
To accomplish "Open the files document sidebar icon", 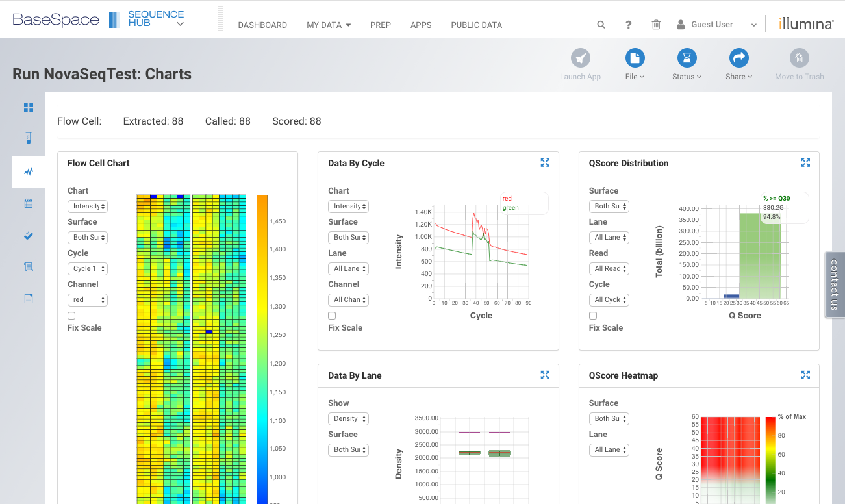I will pos(29,299).
